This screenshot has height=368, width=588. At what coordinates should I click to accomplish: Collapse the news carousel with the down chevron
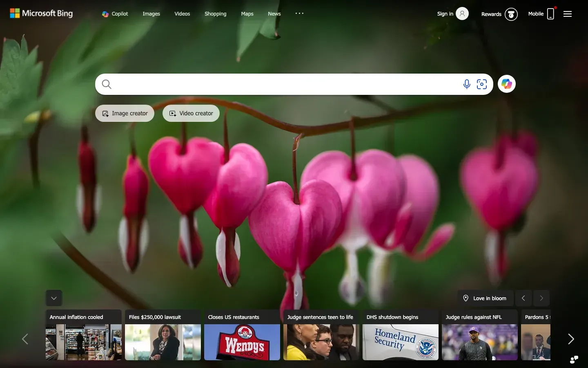(x=53, y=298)
